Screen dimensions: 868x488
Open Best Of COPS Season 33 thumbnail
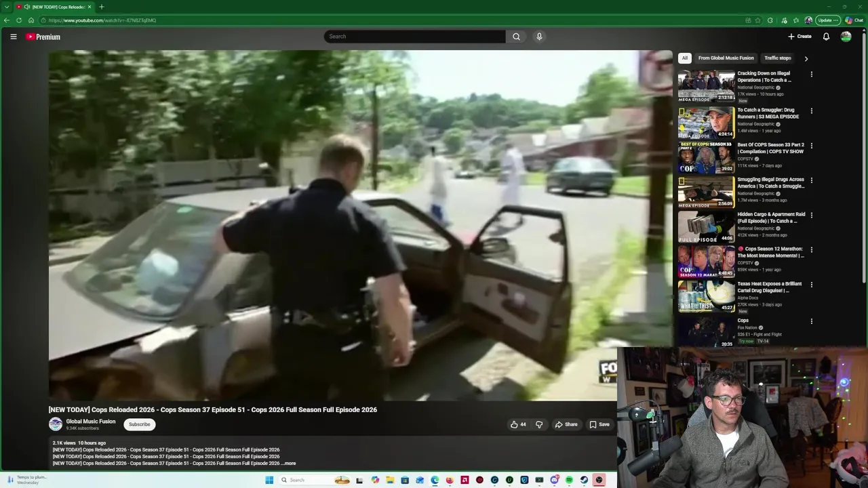tap(706, 157)
